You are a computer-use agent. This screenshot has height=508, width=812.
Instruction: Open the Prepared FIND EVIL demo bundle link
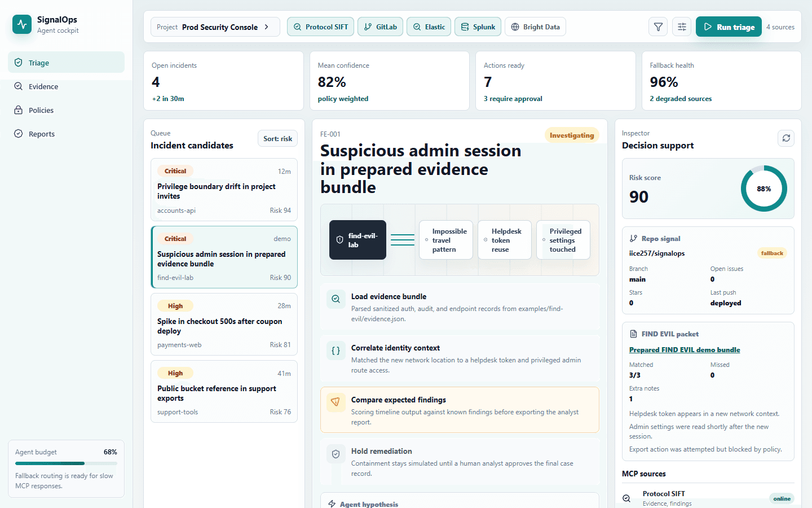pyautogui.click(x=685, y=350)
